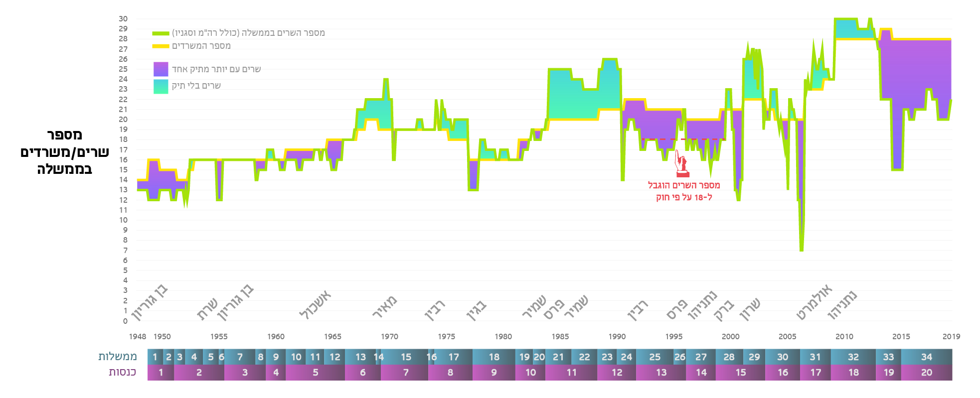The width and height of the screenshot is (980, 398).
Task: Click the green line legend marker
Action: (161, 33)
